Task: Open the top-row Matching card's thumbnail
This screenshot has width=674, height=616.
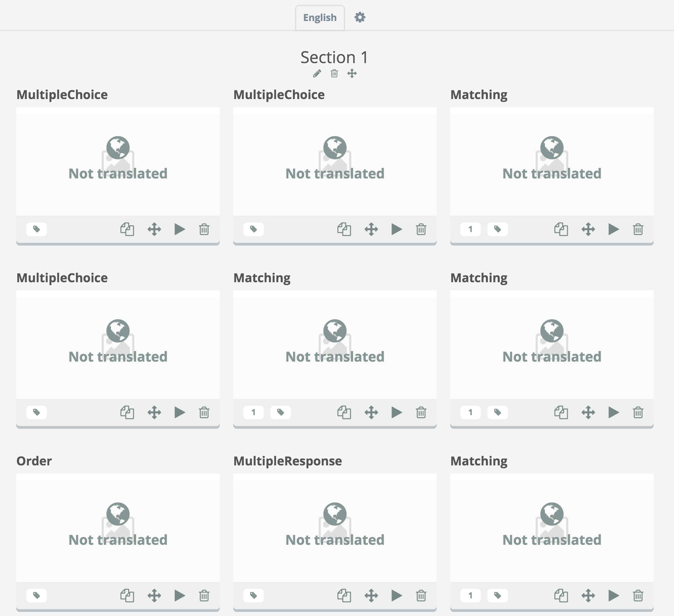Action: pyautogui.click(x=552, y=161)
